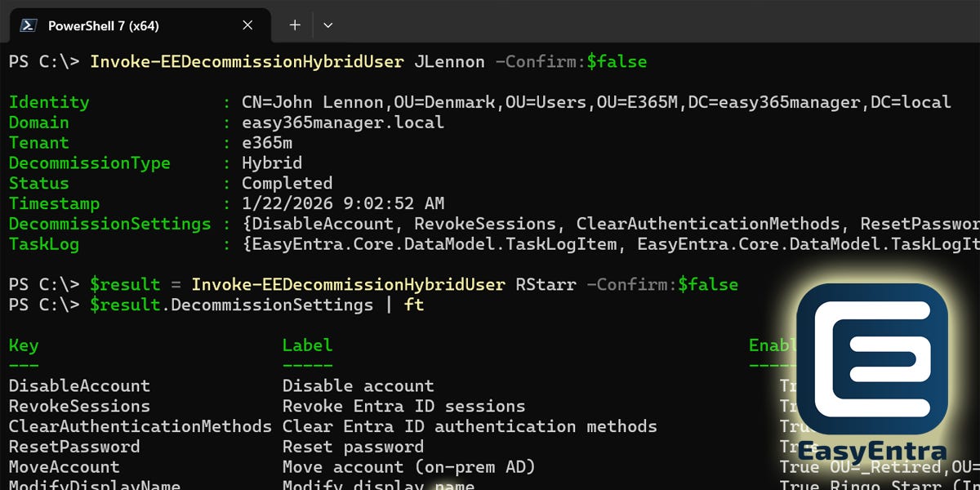Click the TaskLog EasyEntra.Core.DataModel value
Viewport: 980px width, 490px height.
point(611,244)
